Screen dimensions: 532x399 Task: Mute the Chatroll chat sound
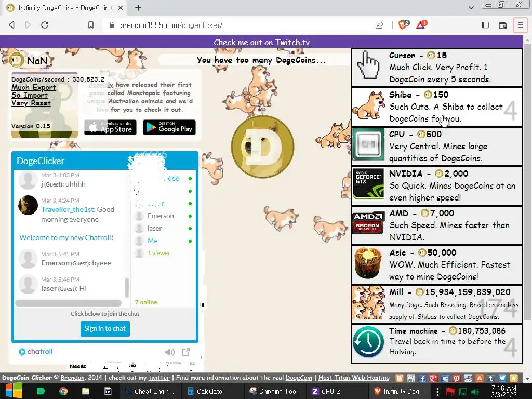[170, 352]
